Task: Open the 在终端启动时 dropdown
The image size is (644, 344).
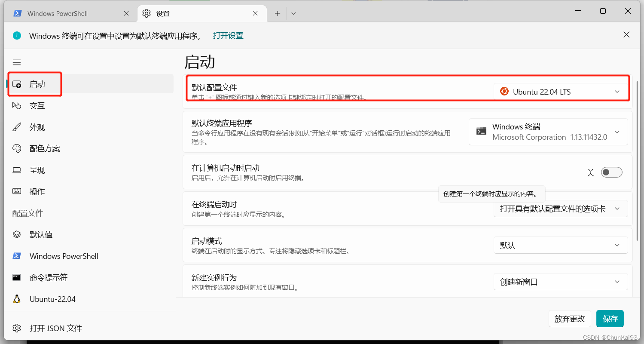Action: click(561, 209)
